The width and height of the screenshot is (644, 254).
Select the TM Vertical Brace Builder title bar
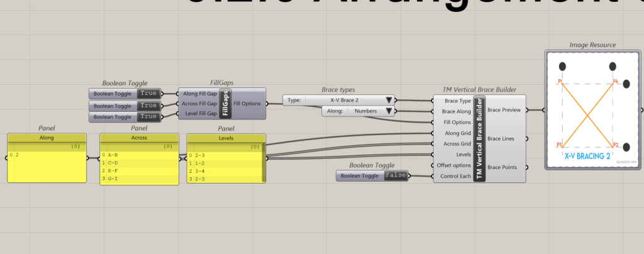pyautogui.click(x=479, y=139)
